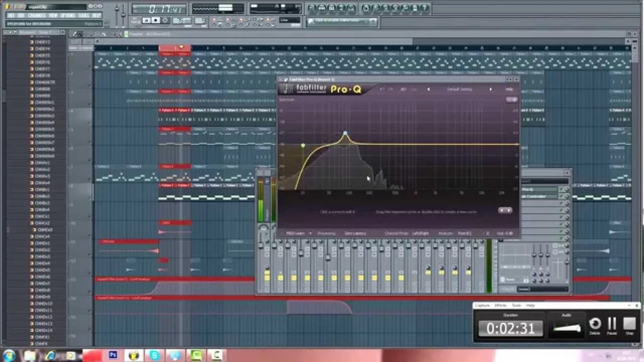Open the FILE menu in FL Studio

(11, 16)
